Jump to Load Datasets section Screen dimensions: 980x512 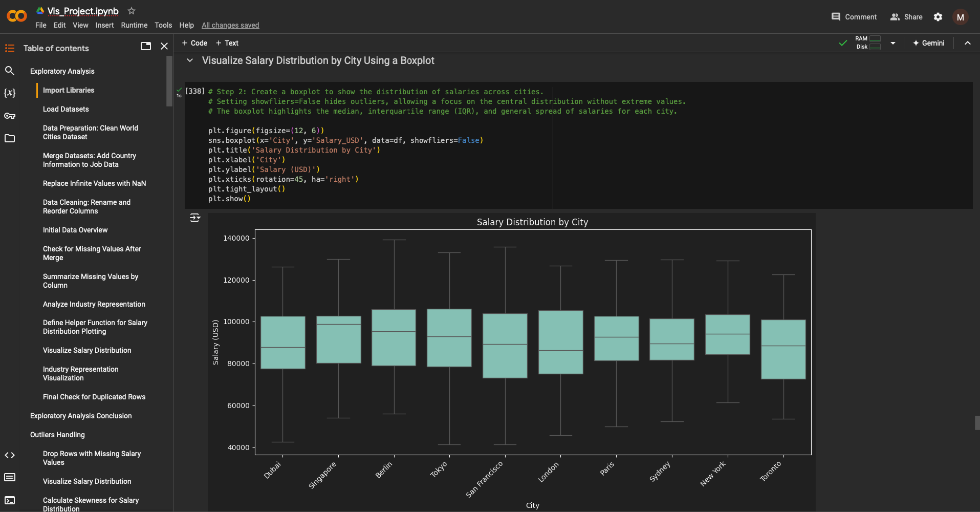click(x=66, y=109)
